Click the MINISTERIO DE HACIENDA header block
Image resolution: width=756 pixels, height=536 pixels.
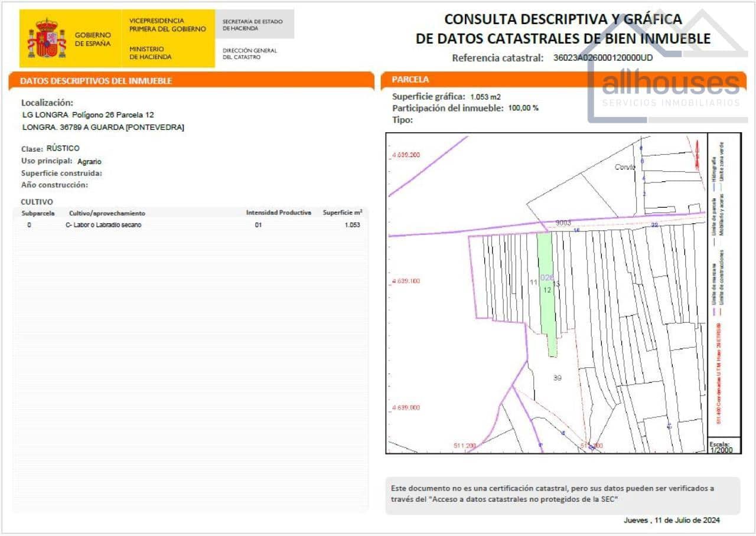(x=149, y=53)
